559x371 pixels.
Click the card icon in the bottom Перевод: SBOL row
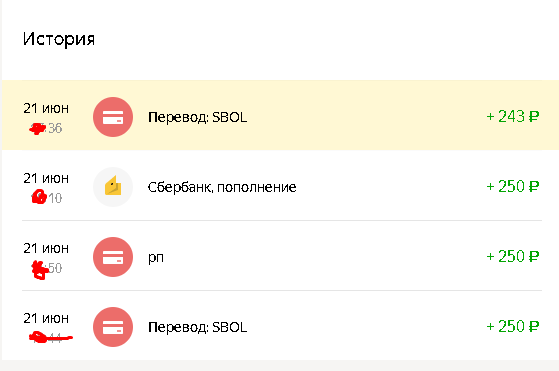tap(113, 327)
